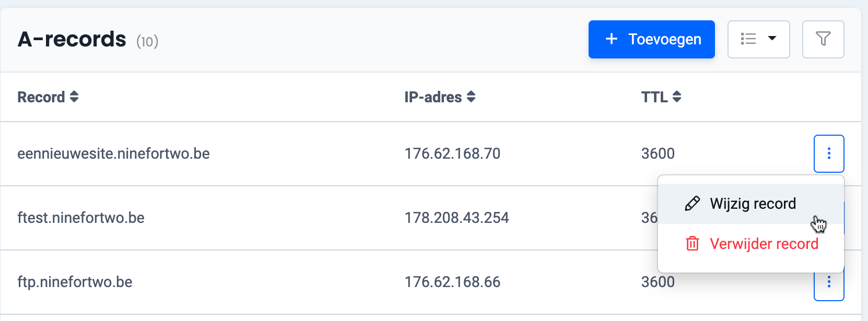The width and height of the screenshot is (868, 321).
Task: Click three-dots menu for eennieuwesite record
Action: (829, 153)
